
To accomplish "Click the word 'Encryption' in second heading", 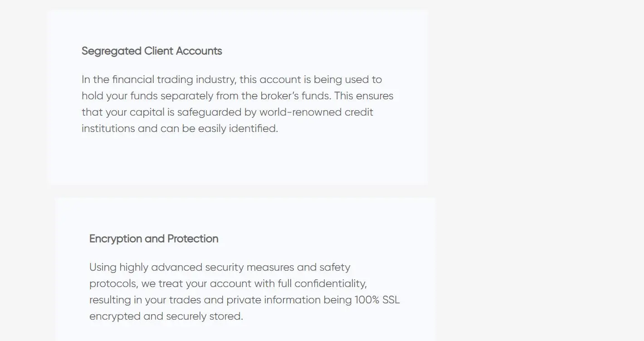I will (x=116, y=239).
